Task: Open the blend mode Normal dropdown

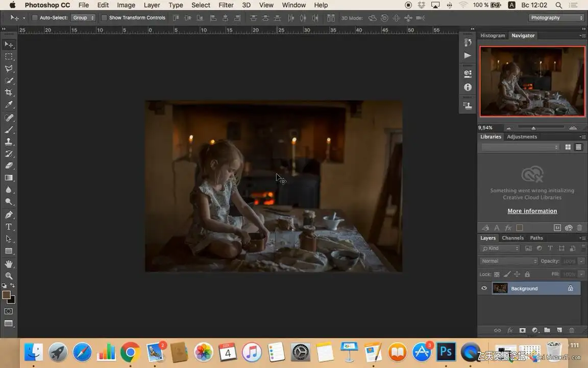Action: 508,261
